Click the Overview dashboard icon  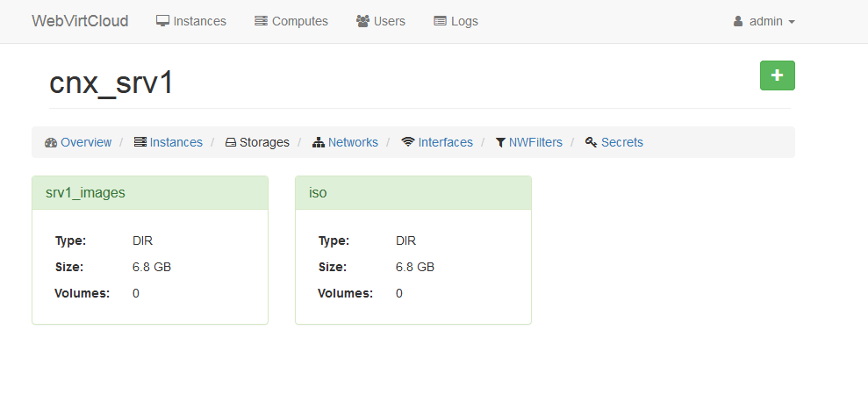[x=51, y=142]
